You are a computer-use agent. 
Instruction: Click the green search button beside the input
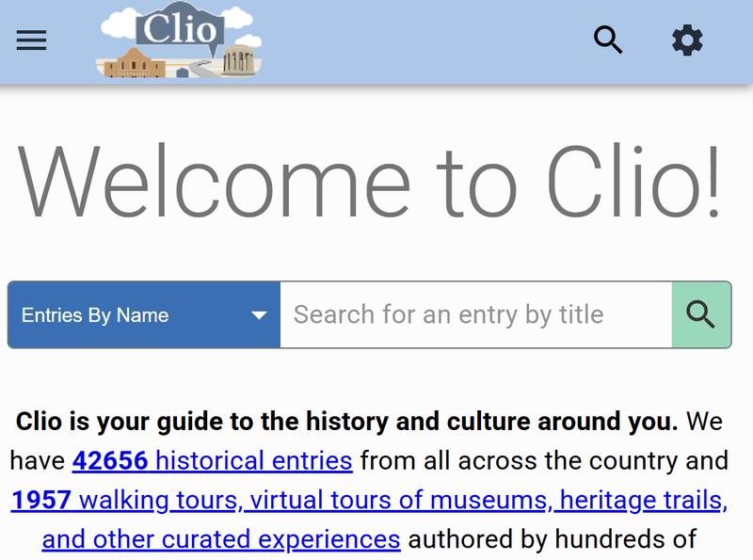[701, 314]
